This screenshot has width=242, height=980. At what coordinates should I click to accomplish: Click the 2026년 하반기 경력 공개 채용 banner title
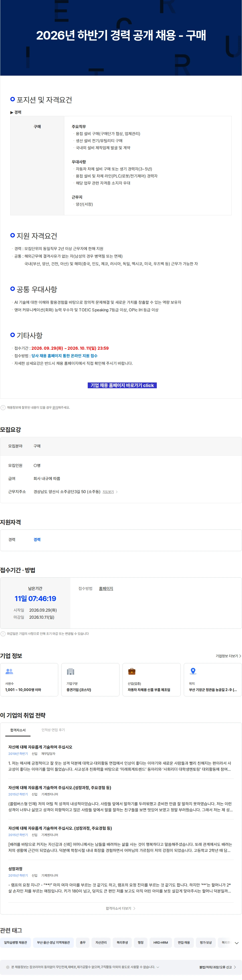pyautogui.click(x=121, y=35)
